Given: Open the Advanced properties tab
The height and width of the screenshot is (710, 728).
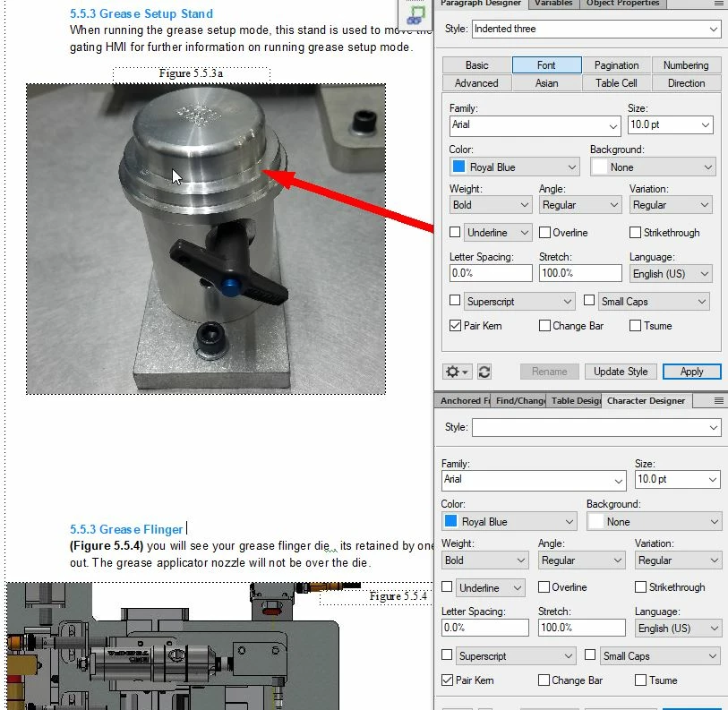Looking at the screenshot, I should 476,83.
